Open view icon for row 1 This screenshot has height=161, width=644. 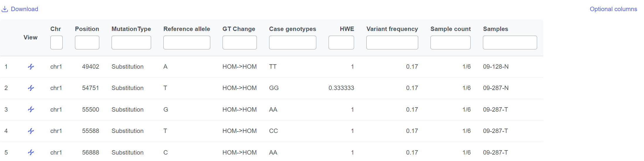pyautogui.click(x=31, y=67)
